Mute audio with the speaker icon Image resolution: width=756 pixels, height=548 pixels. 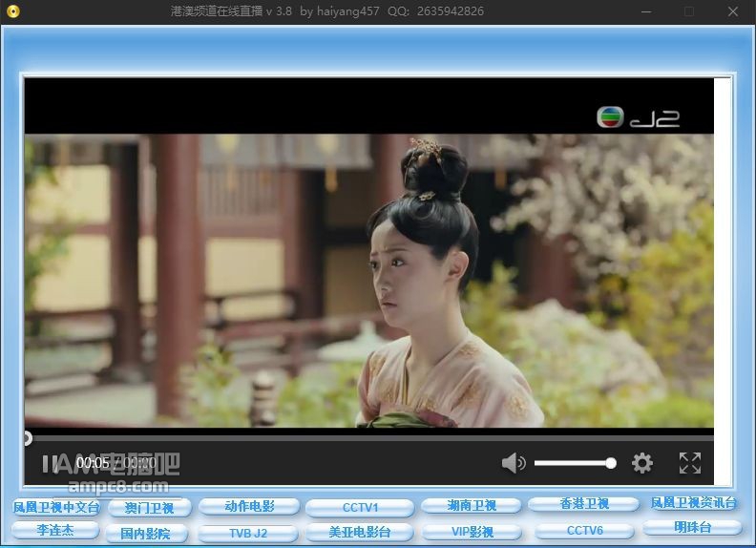514,463
